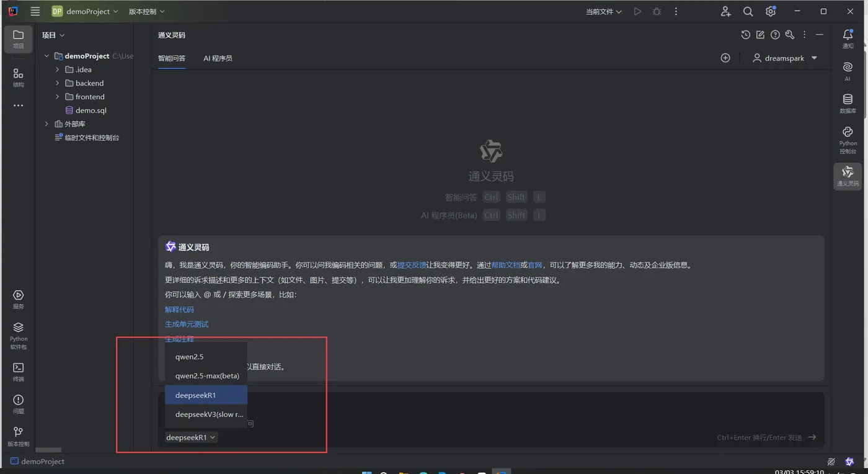Expand the frontend folder

tap(58, 97)
